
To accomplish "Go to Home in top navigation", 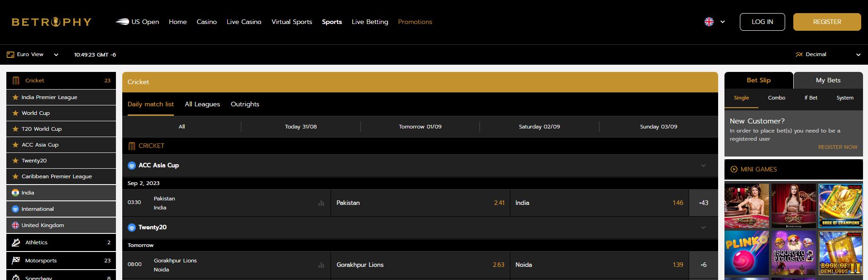I will [177, 22].
